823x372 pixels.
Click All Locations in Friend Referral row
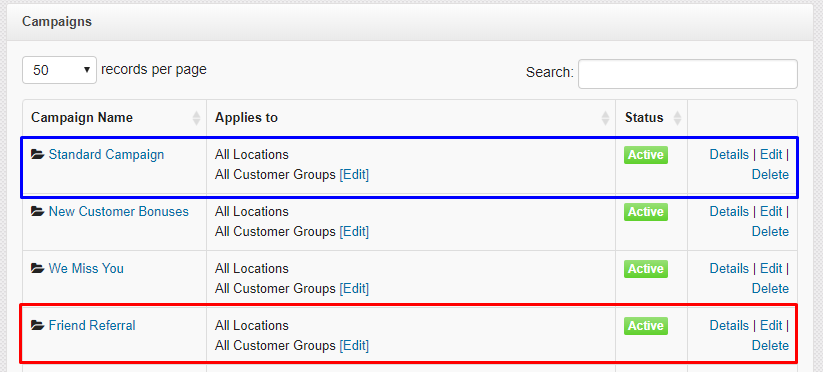point(251,325)
